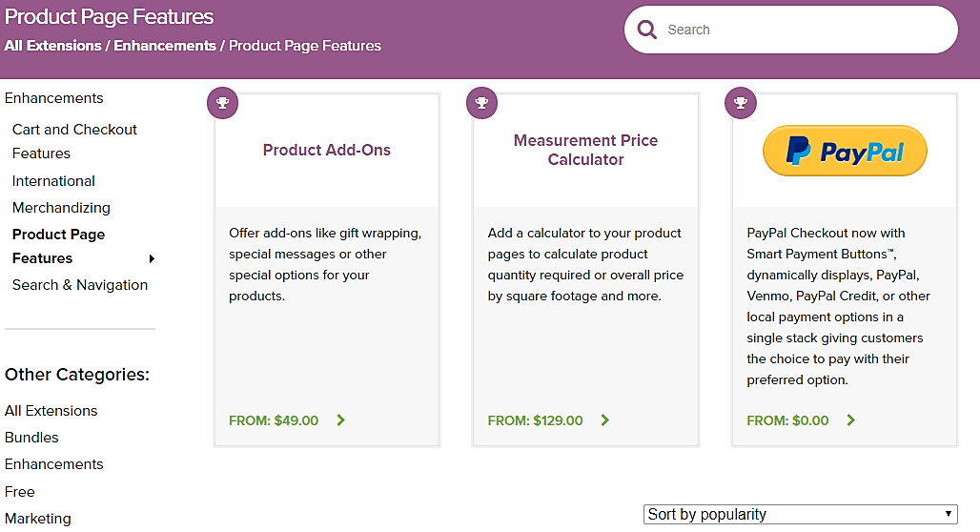This screenshot has width=980, height=532.
Task: Click the Enhancements breadcrumb link
Action: pos(165,46)
